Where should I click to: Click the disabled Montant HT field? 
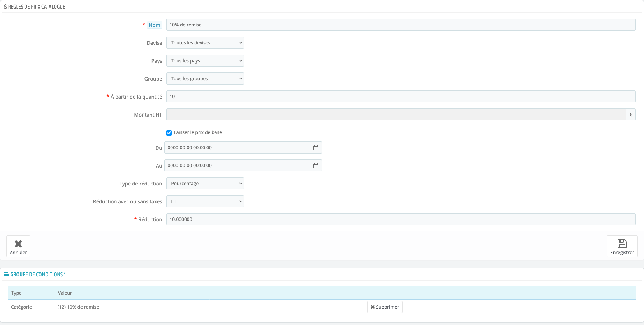(396, 115)
